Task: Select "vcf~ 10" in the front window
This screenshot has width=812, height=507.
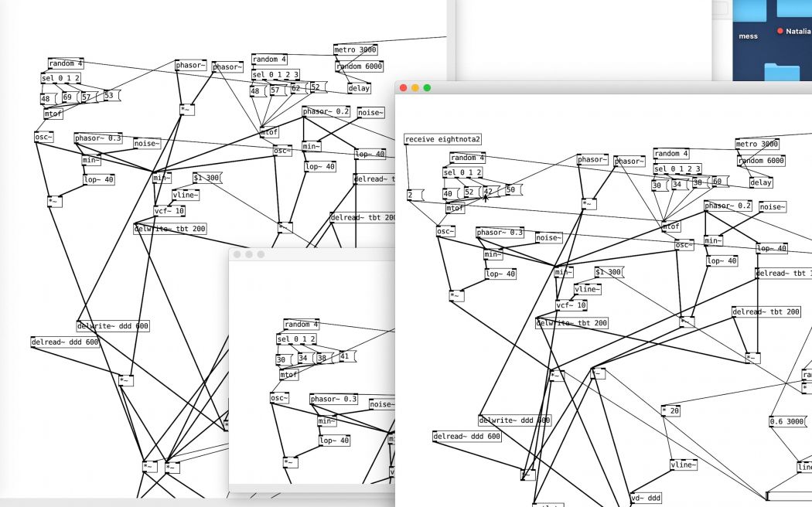Action: (571, 305)
